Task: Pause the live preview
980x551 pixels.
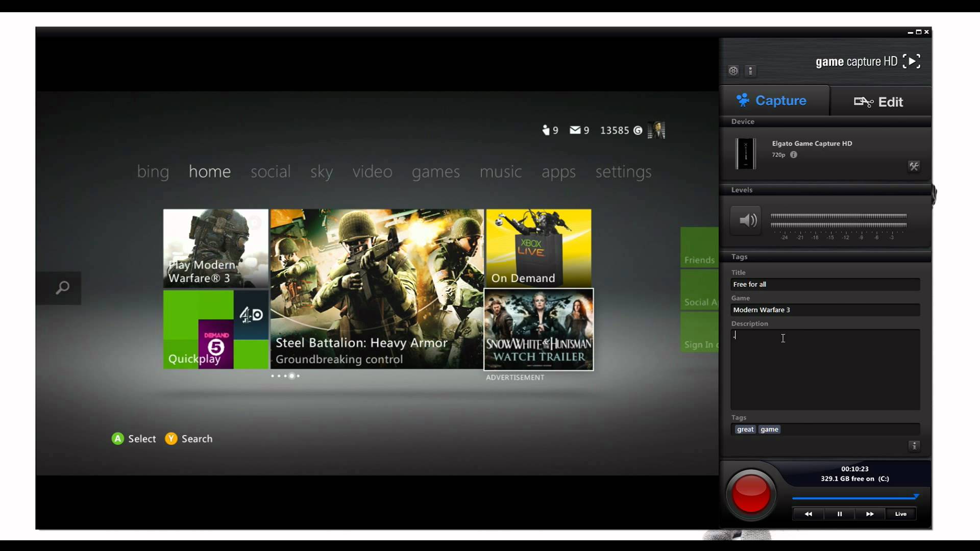Action: coord(839,514)
